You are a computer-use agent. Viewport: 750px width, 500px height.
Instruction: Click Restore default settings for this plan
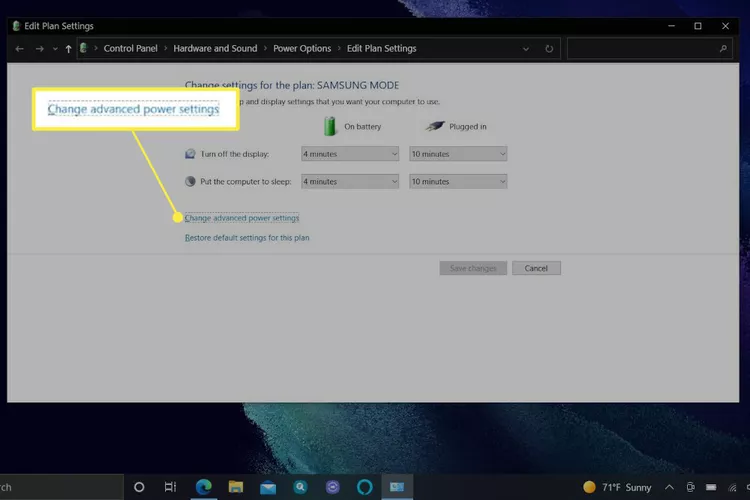[247, 238]
